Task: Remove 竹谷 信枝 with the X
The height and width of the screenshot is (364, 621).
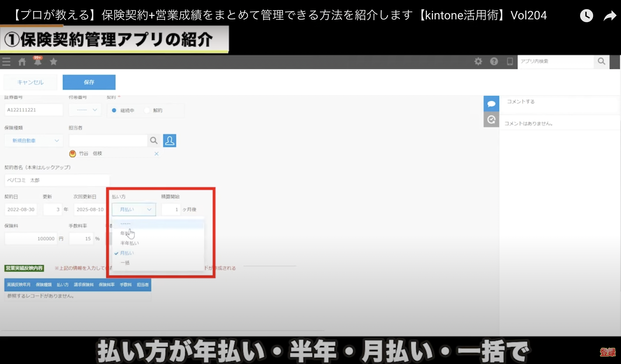Action: pos(156,154)
